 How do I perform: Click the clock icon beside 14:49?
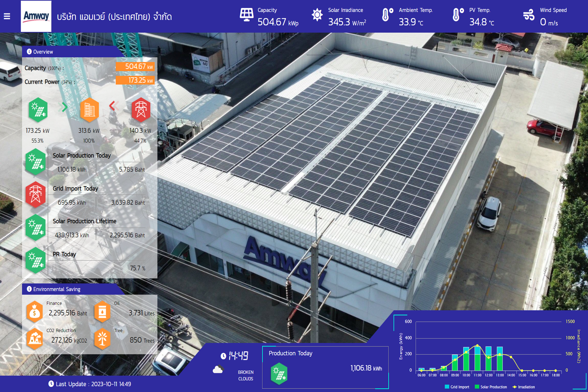tap(223, 356)
